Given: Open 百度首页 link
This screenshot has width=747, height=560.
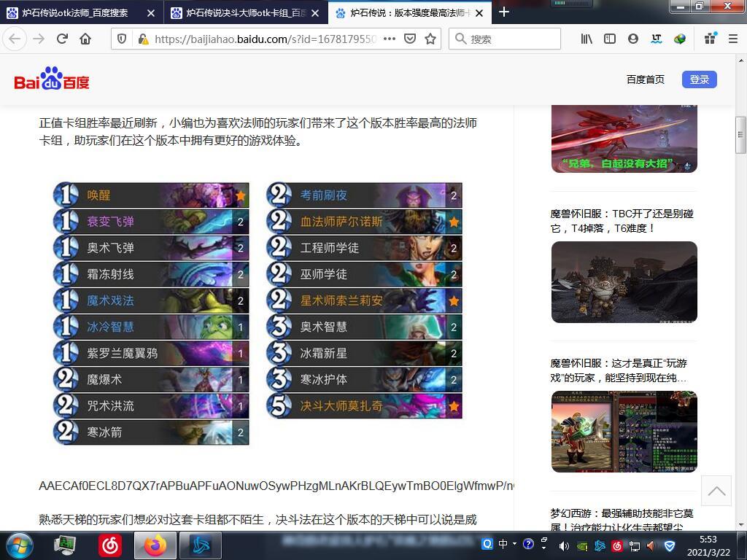Looking at the screenshot, I should point(645,79).
